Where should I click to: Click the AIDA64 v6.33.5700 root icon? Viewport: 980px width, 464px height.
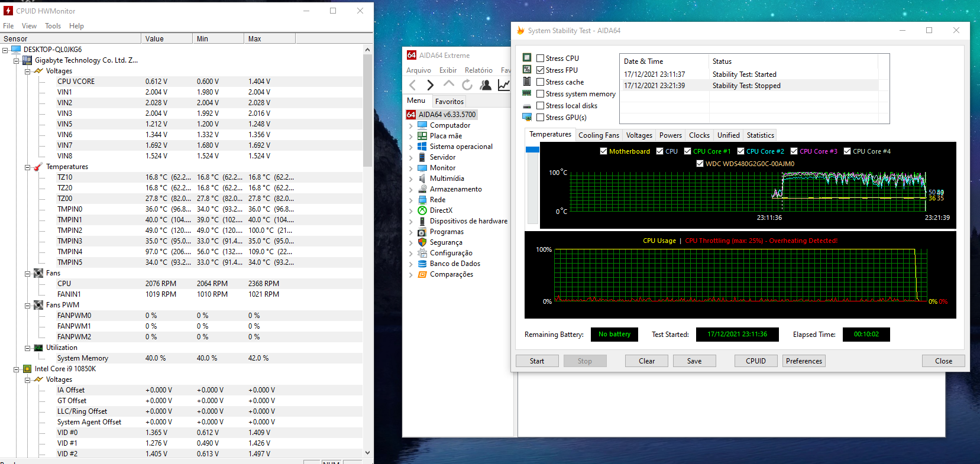click(411, 115)
